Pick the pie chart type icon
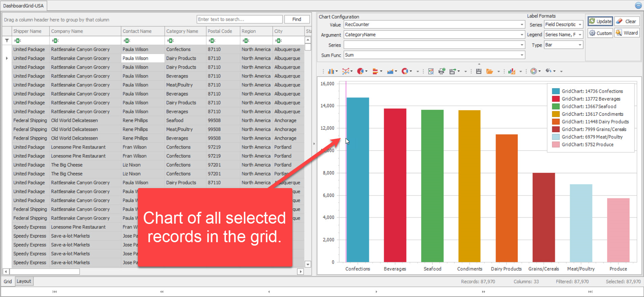The width and height of the screenshot is (644, 297). 360,71
